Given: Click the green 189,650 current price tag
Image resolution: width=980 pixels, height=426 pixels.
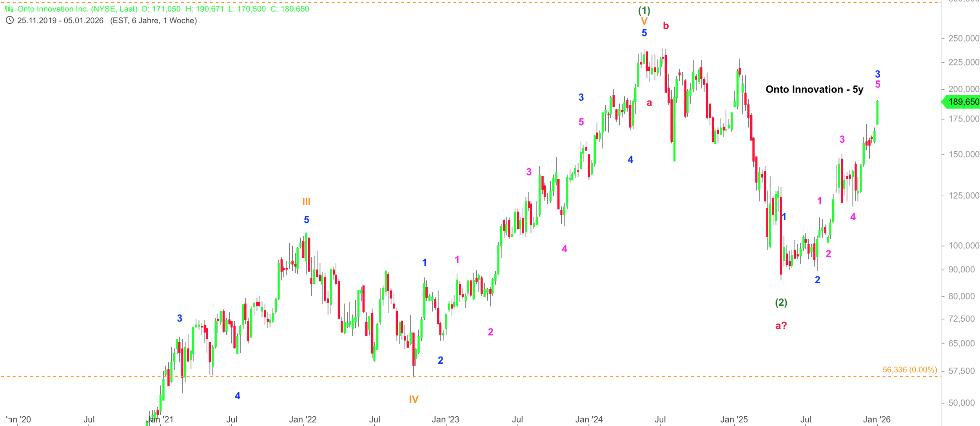Looking at the screenshot, I should (963, 102).
